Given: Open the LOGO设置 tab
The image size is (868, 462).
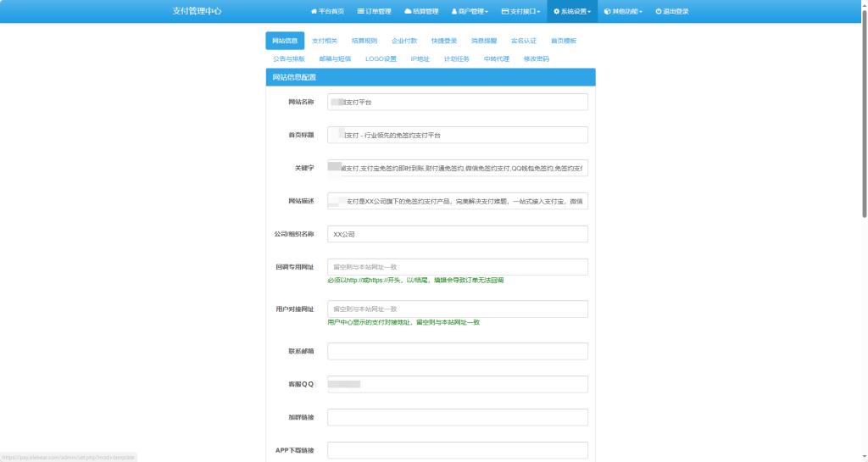Looking at the screenshot, I should [x=381, y=58].
